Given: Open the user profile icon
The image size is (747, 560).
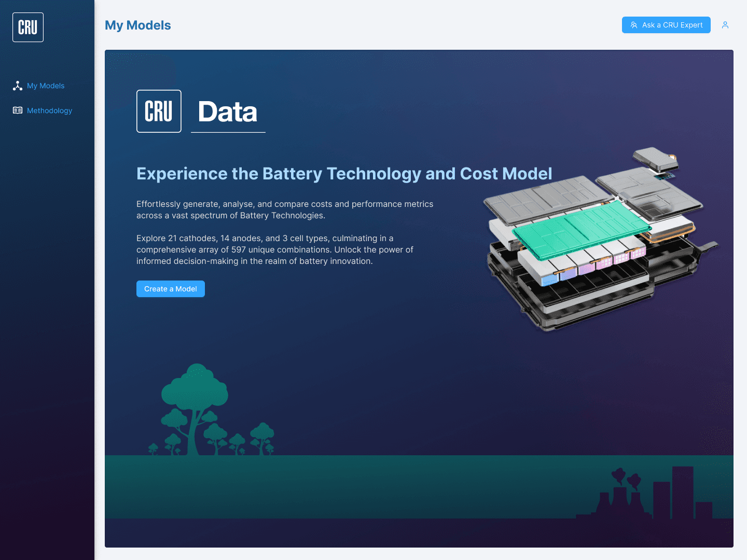Looking at the screenshot, I should pyautogui.click(x=725, y=25).
